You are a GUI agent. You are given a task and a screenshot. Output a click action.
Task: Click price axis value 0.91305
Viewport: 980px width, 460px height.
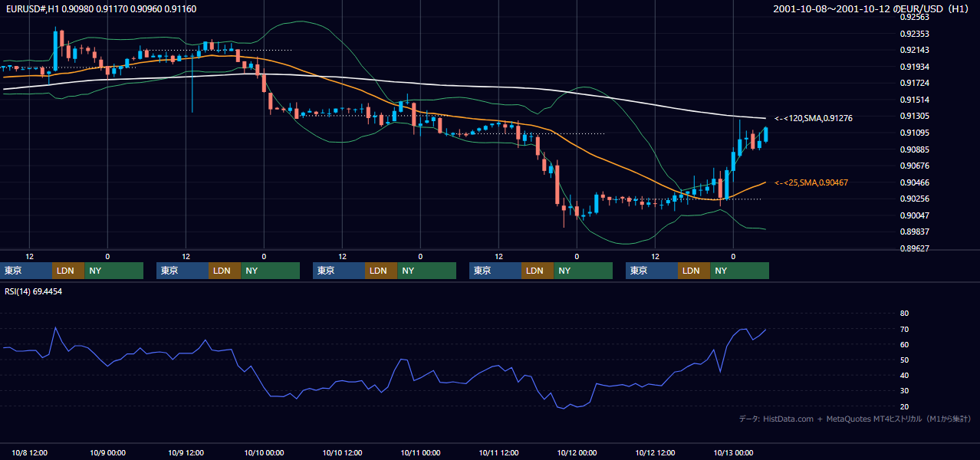pyautogui.click(x=914, y=116)
